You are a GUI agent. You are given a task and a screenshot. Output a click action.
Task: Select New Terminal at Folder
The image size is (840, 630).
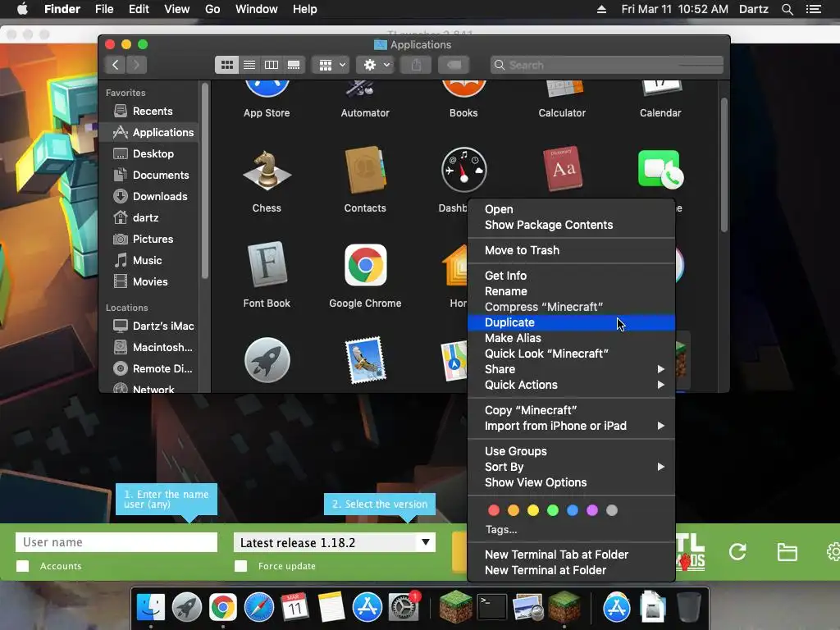coord(571,570)
